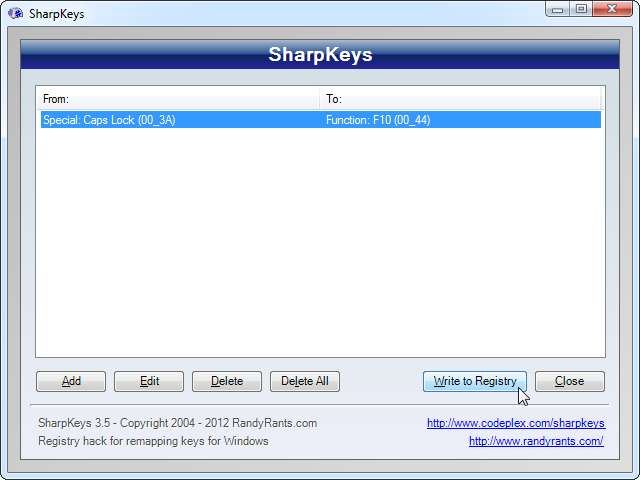Viewport: 640px width, 480px height.
Task: Click the To: column header
Action: point(460,99)
